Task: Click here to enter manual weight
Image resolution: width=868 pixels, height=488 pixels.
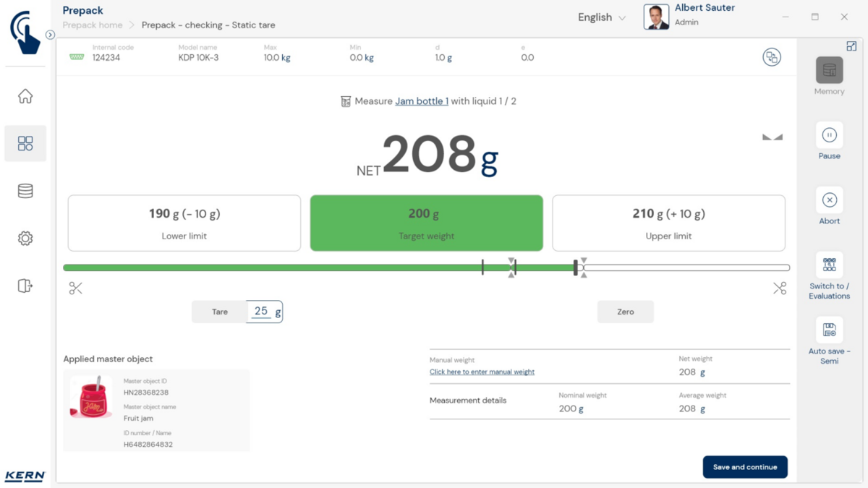Action: pos(482,372)
